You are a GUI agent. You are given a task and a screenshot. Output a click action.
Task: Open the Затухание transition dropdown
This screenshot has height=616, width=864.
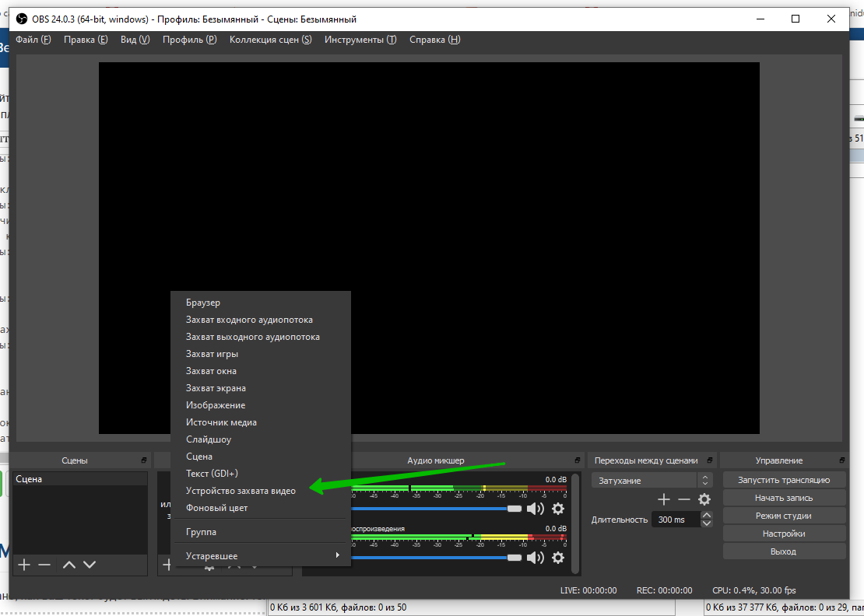point(652,481)
